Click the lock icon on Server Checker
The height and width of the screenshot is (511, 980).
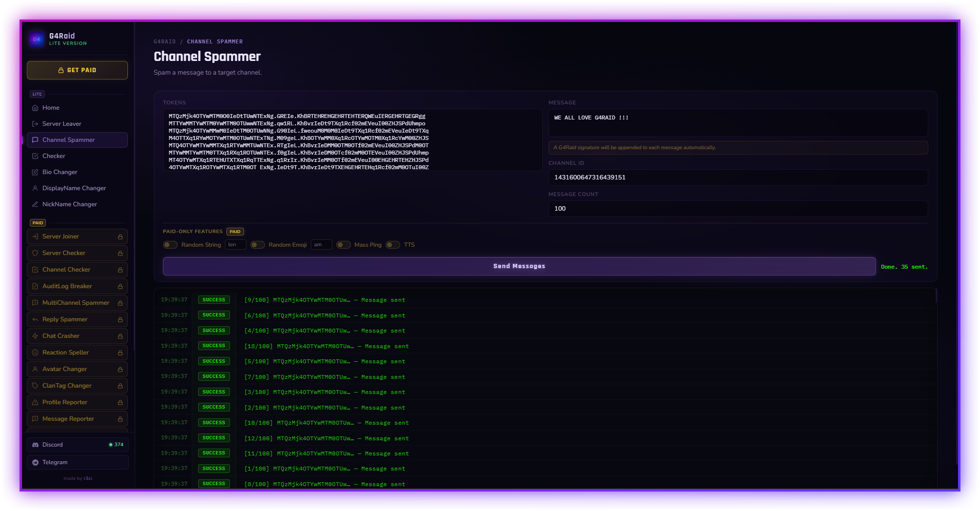[x=120, y=253]
